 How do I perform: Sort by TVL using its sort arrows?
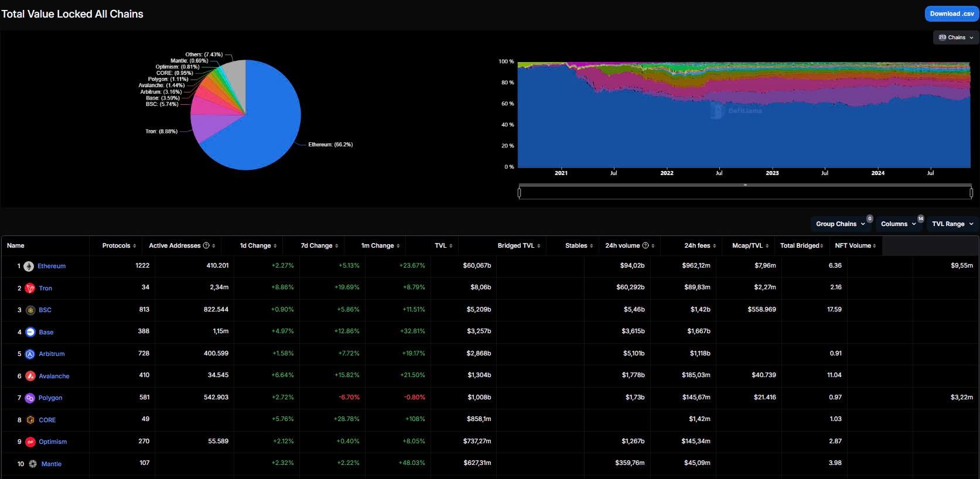(451, 246)
